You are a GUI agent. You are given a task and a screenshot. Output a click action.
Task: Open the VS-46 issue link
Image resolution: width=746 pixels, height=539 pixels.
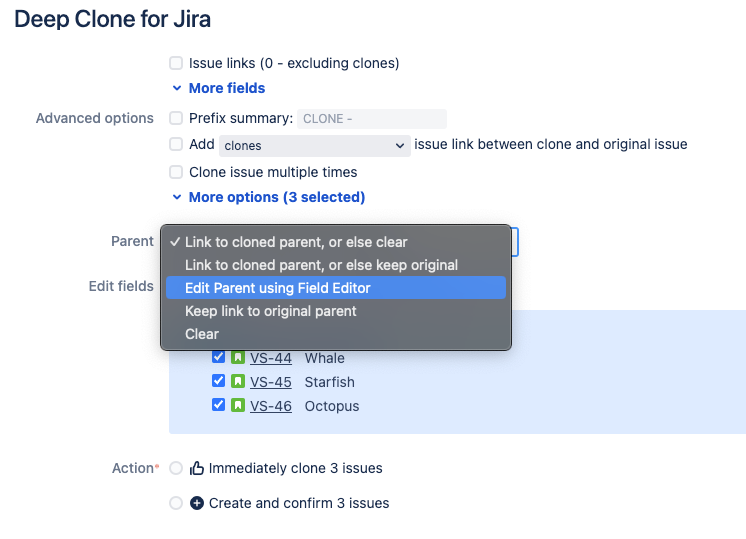point(271,406)
